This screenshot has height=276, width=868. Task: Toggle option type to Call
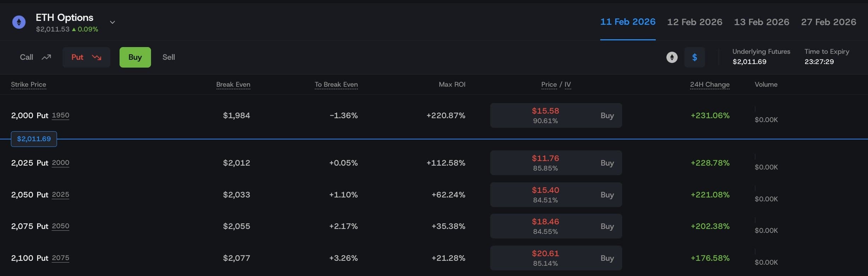27,57
